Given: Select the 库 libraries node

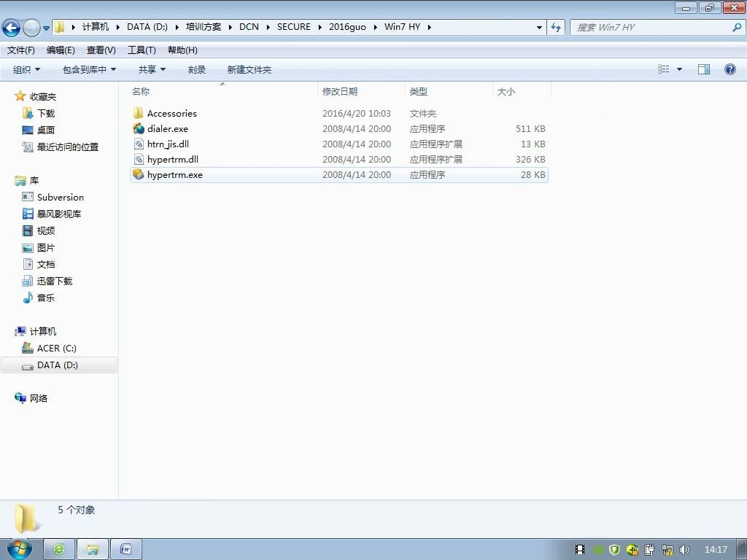Looking at the screenshot, I should click(x=34, y=181).
